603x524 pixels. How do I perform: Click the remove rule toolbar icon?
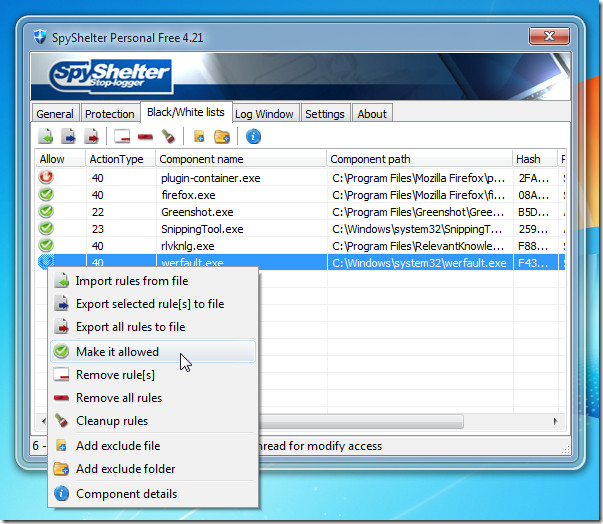pos(122,136)
